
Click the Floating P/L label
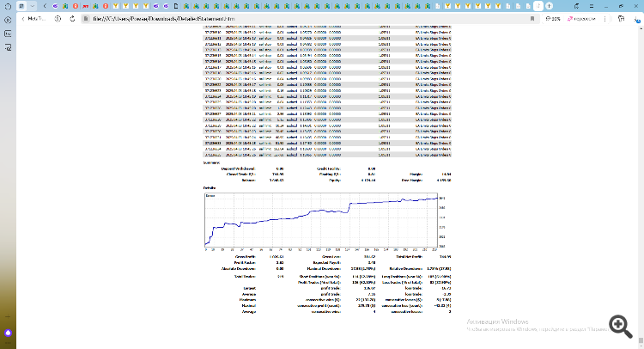click(330, 174)
